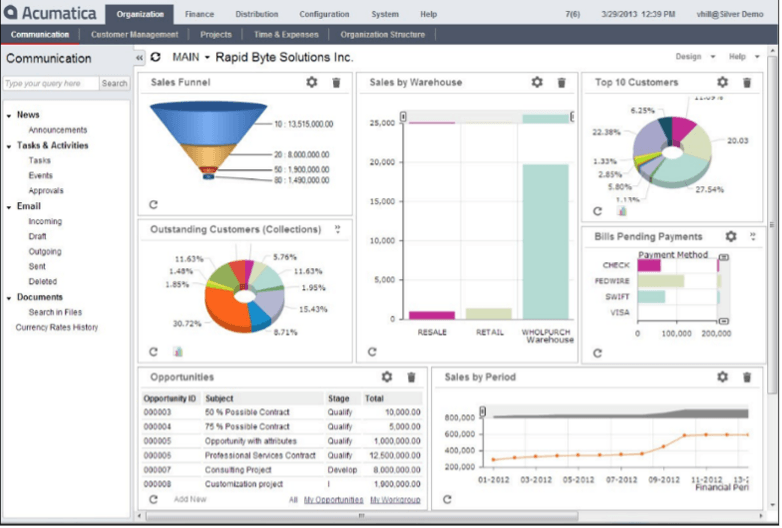Open the Configuration top menu

point(324,14)
